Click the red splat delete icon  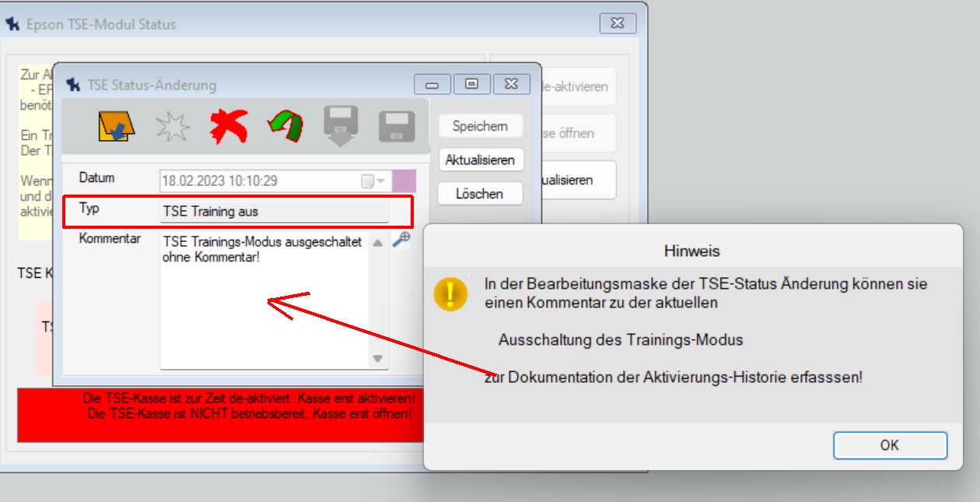[228, 126]
